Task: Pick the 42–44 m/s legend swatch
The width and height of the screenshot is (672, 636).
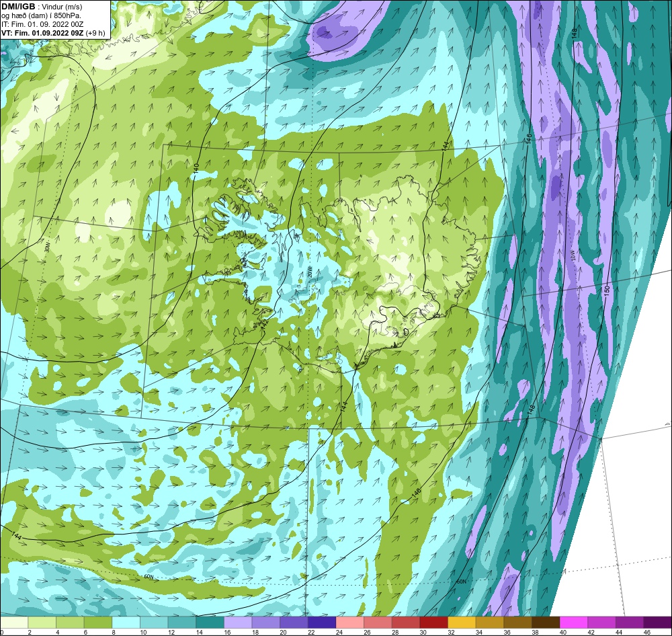Action: coord(602,623)
